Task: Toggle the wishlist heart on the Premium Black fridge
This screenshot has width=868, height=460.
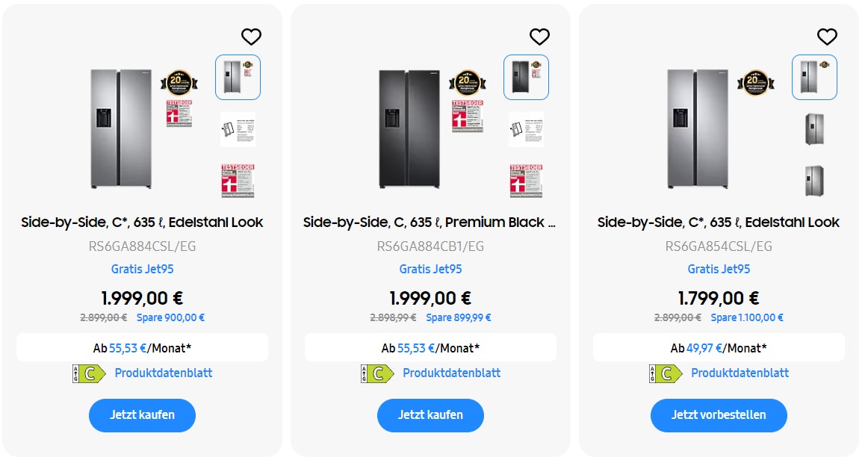Action: [539, 36]
